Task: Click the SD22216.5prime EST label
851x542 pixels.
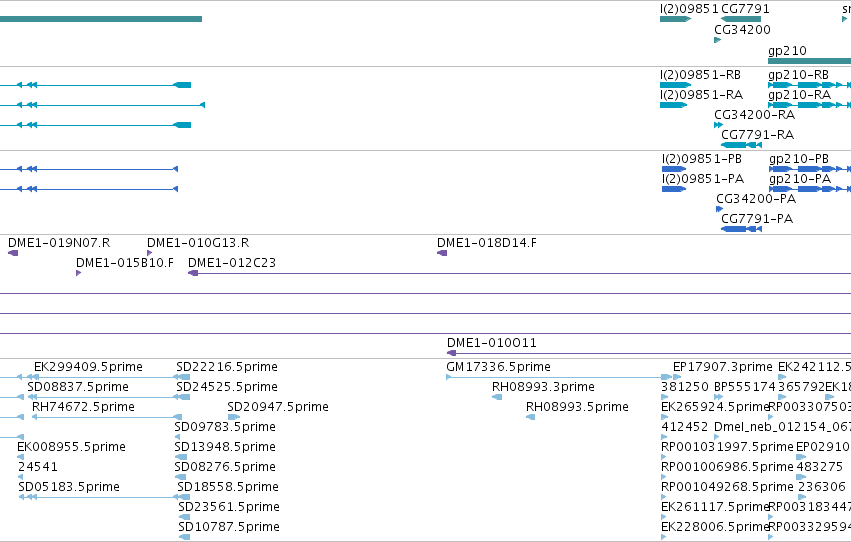Action: coord(227,367)
